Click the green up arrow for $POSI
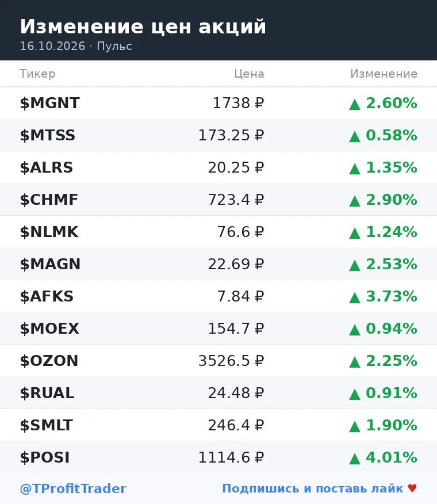Image resolution: width=437 pixels, height=504 pixels. 355,459
